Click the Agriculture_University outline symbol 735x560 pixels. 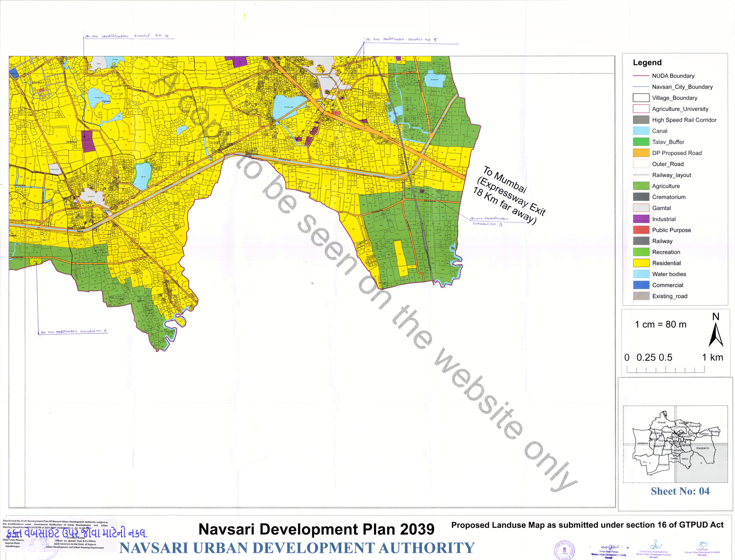point(641,109)
